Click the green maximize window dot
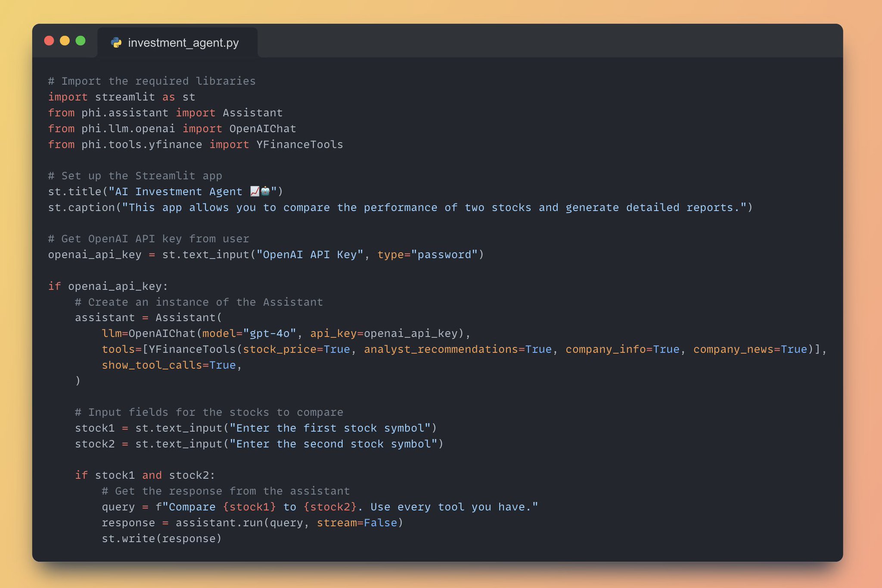This screenshot has height=588, width=882. (x=81, y=41)
